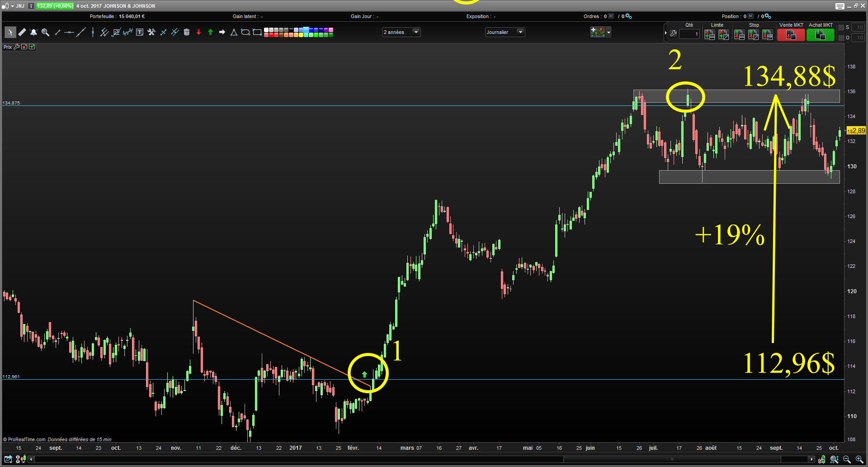
Task: Click the export chart icon at bottom left
Action: tap(8, 459)
